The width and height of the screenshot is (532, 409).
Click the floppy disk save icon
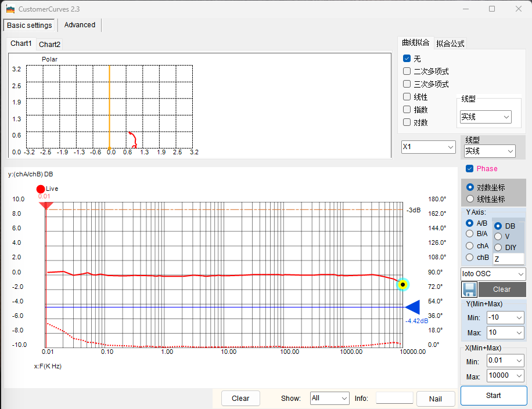point(469,289)
